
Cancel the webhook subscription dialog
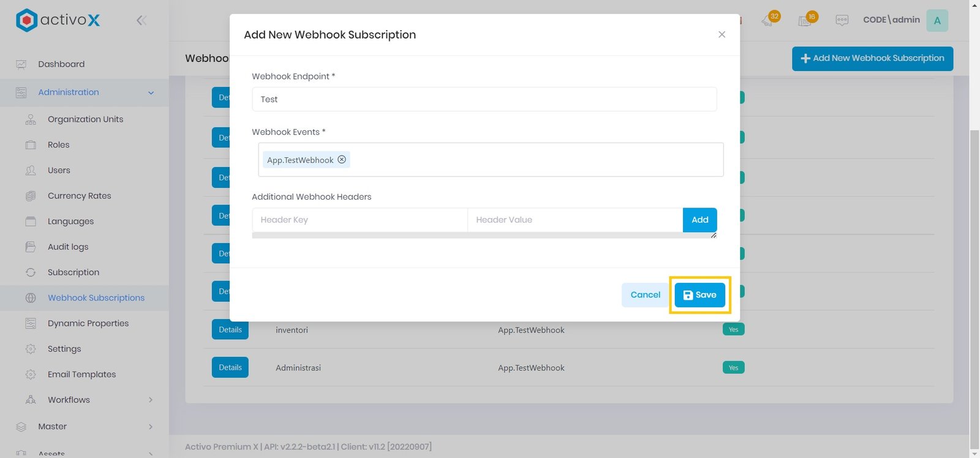[645, 295]
